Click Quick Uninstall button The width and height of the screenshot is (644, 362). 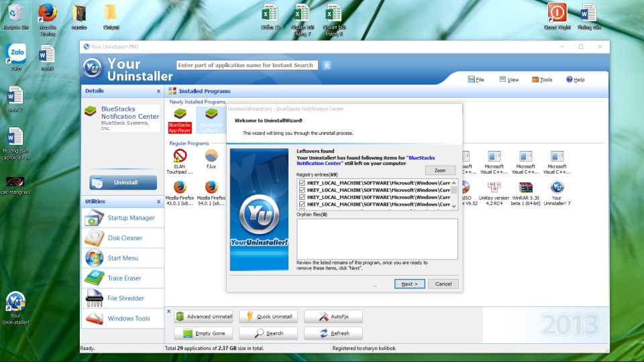pos(268,316)
